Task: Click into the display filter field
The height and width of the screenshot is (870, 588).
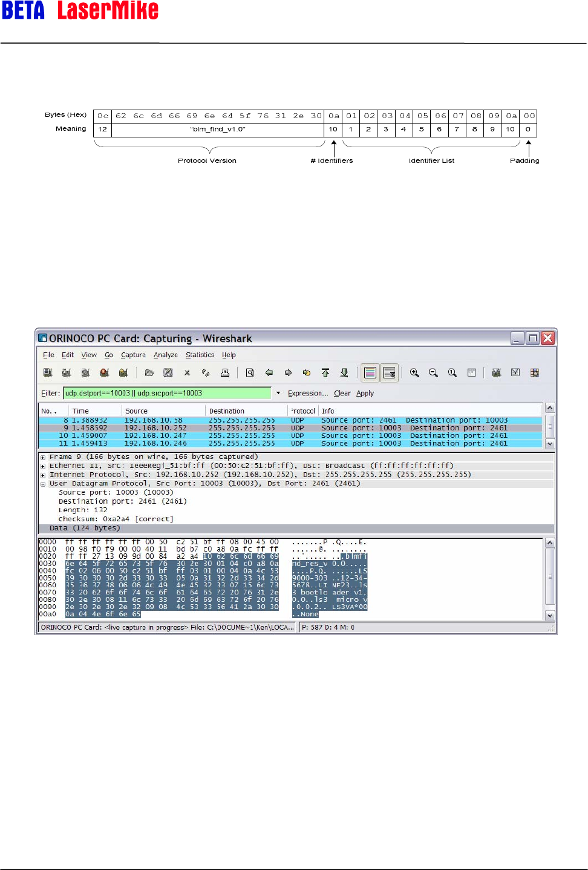Action: click(168, 394)
